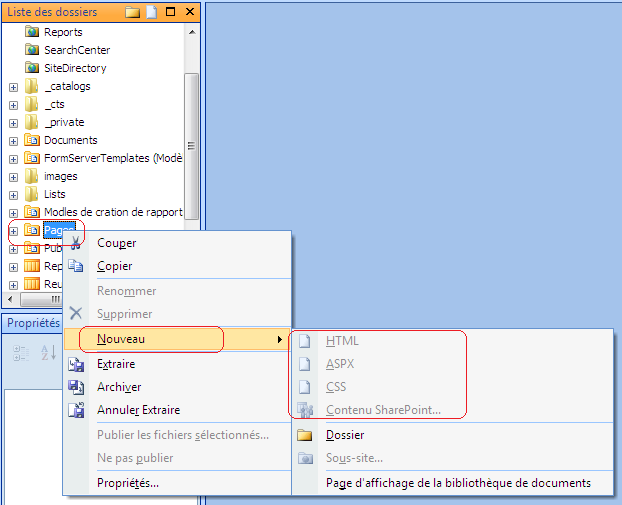Click the scissors icon beside Couper
The width and height of the screenshot is (622, 505).
76,243
